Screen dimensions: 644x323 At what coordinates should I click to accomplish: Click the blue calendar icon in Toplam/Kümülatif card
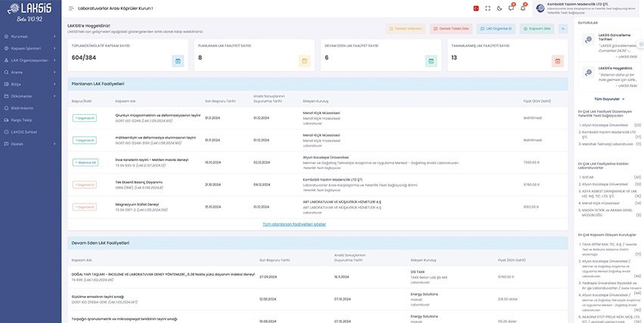coord(178,61)
